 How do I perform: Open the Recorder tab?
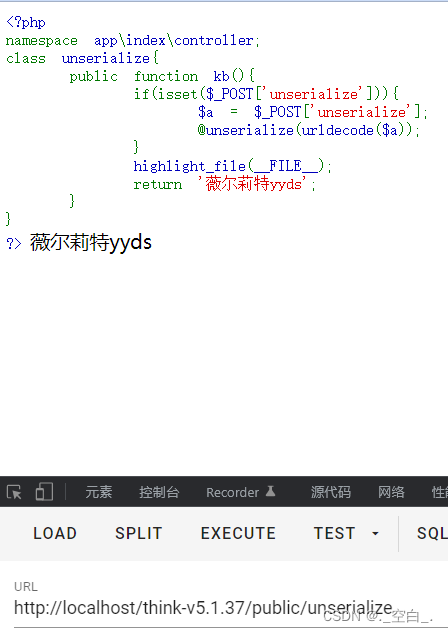tap(232, 493)
